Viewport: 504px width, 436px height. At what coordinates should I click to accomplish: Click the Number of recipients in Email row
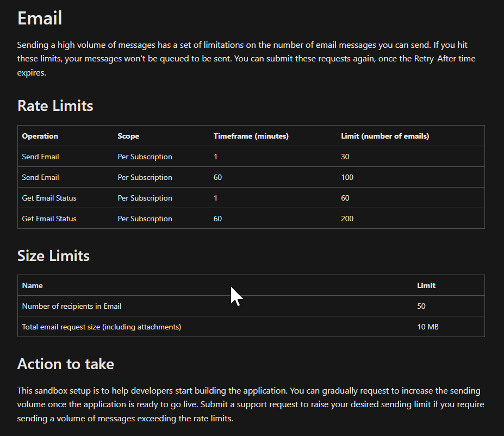click(x=163, y=306)
